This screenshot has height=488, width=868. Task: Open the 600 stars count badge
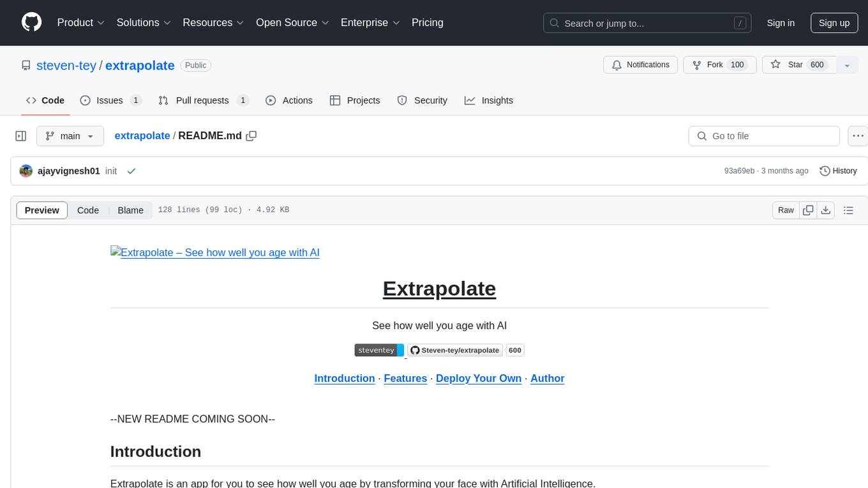pos(515,350)
